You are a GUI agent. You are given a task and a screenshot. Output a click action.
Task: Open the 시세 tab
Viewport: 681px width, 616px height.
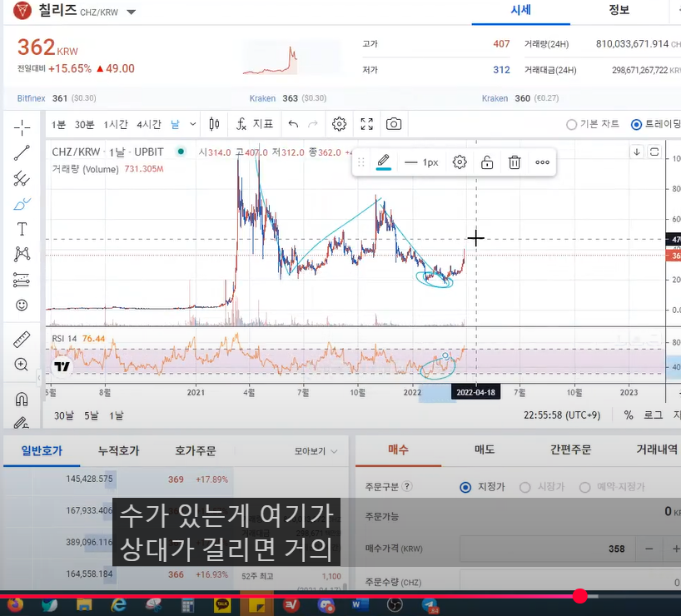(x=520, y=11)
